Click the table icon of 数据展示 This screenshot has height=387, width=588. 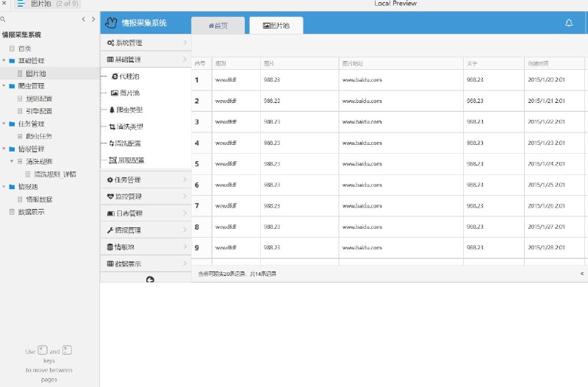pyautogui.click(x=110, y=263)
